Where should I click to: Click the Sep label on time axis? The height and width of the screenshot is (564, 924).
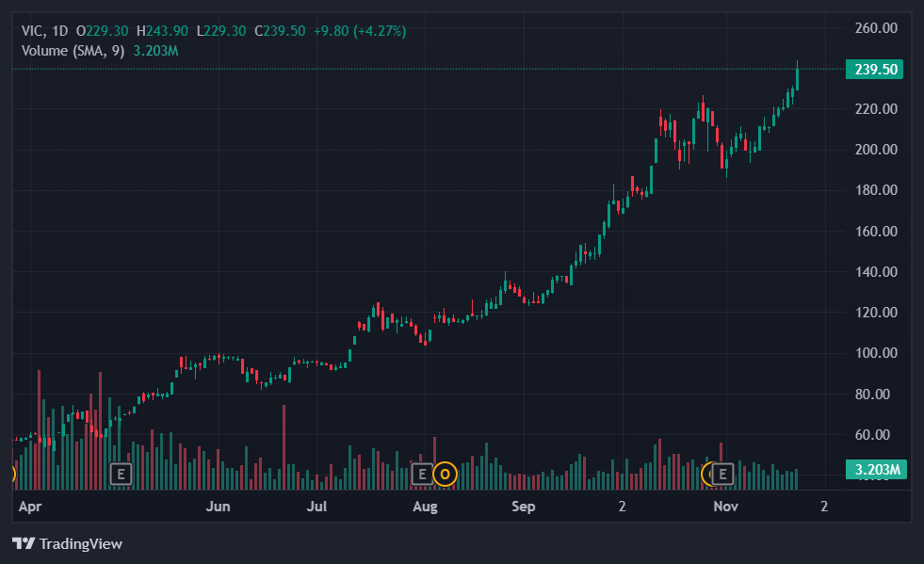524,507
